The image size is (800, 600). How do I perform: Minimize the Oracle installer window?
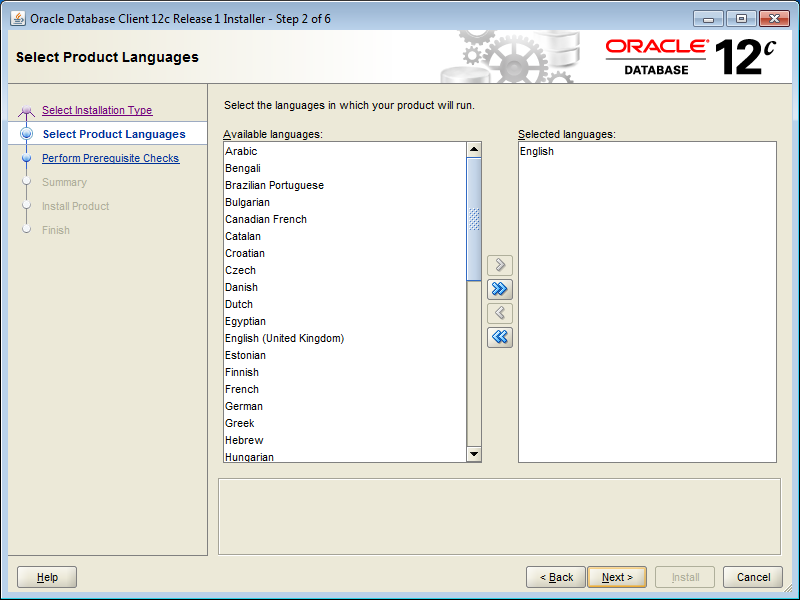pyautogui.click(x=708, y=19)
